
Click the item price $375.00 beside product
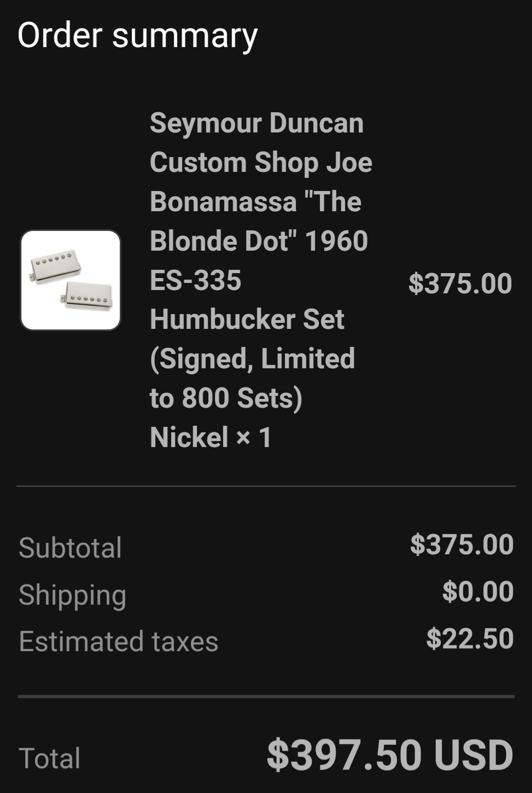coord(460,283)
